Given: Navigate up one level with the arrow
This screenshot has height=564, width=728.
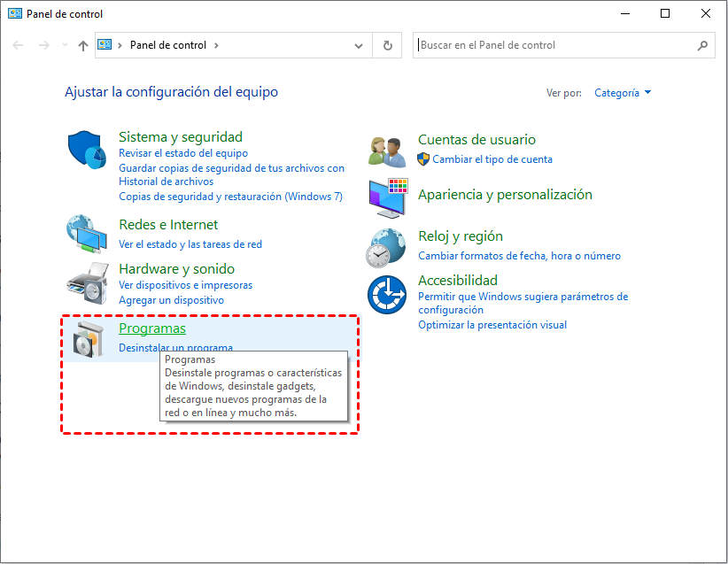Looking at the screenshot, I should 82,45.
